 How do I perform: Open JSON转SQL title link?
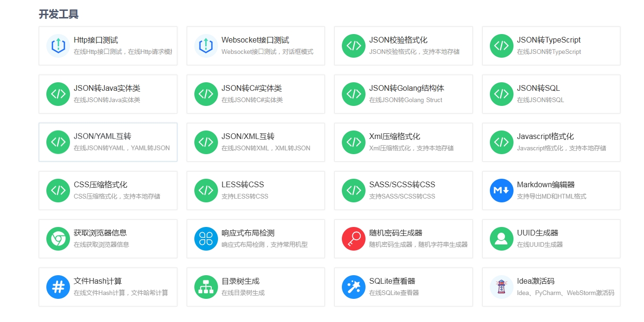pyautogui.click(x=538, y=88)
